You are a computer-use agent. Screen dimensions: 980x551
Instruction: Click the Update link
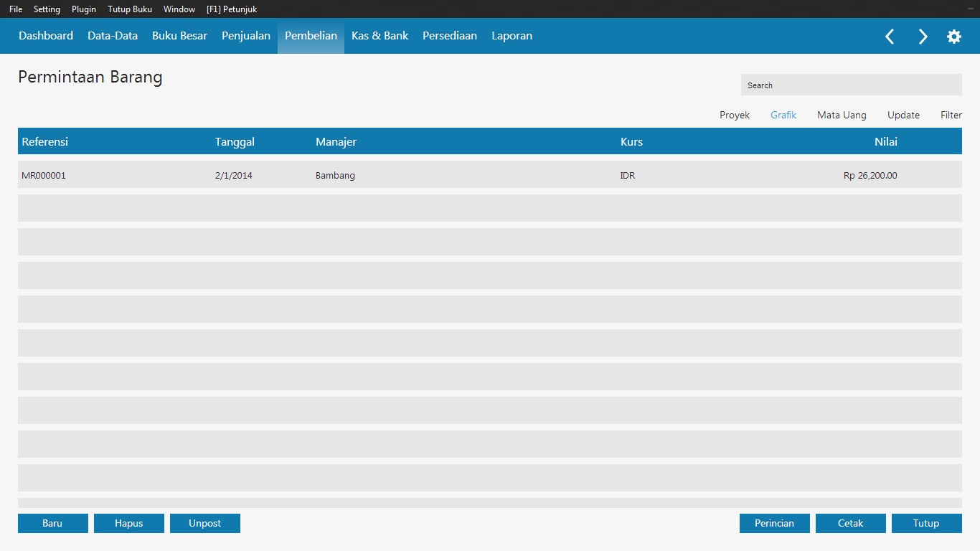903,115
